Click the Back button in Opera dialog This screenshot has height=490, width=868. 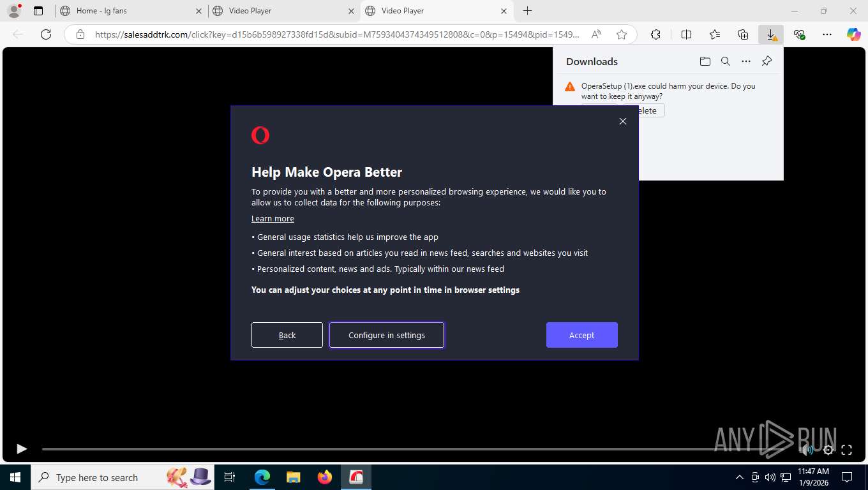tap(287, 335)
